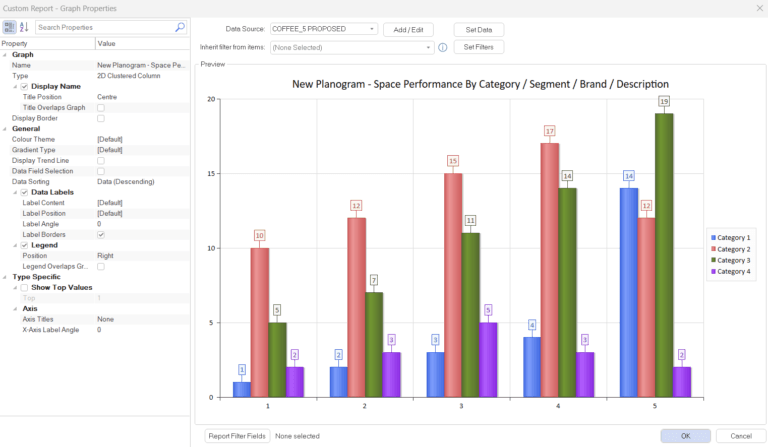Close the Graph Properties dialog

click(x=759, y=8)
